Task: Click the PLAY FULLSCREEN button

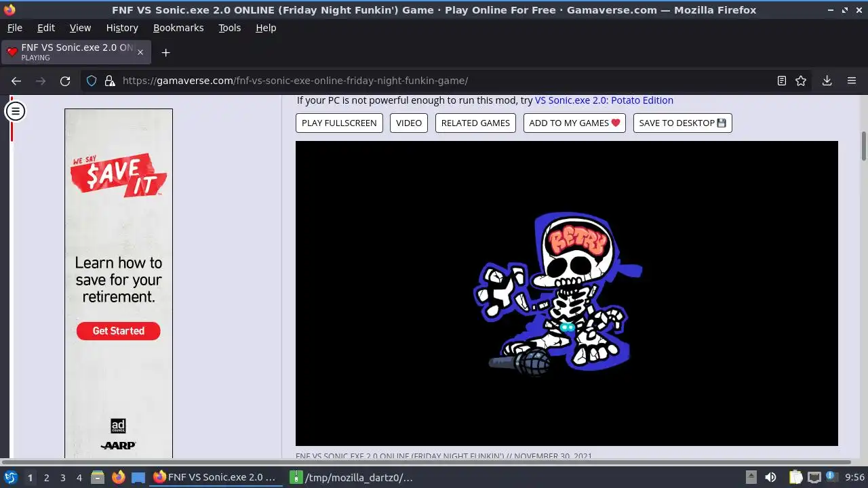Action: (x=339, y=123)
